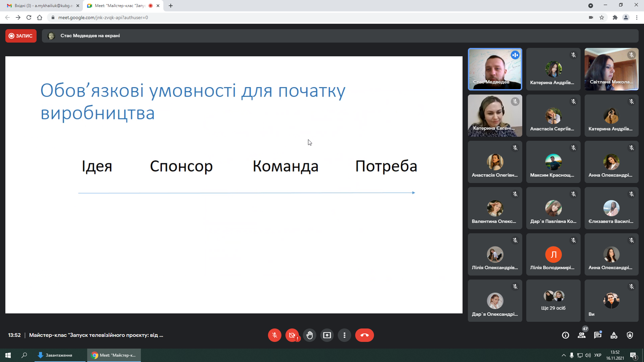Image resolution: width=644 pixels, height=362 pixels.
Task: Open Chrome three-dot menu
Action: tap(637, 17)
